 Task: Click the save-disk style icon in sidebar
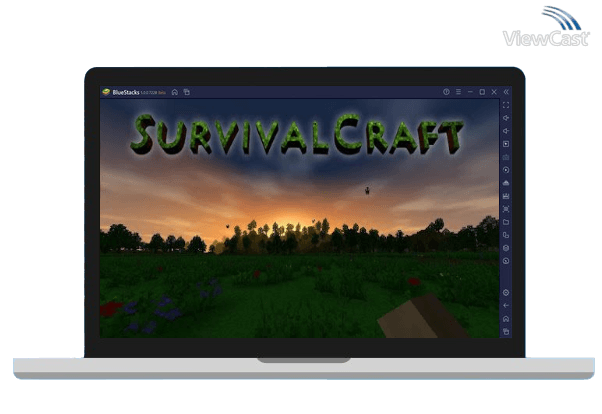tap(506, 196)
